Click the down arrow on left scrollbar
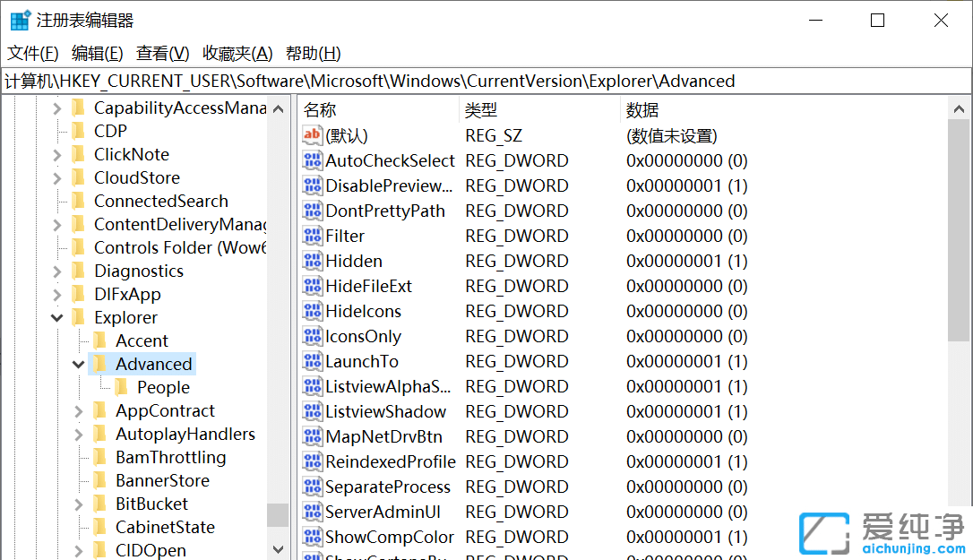Image resolution: width=973 pixels, height=560 pixels. [278, 549]
